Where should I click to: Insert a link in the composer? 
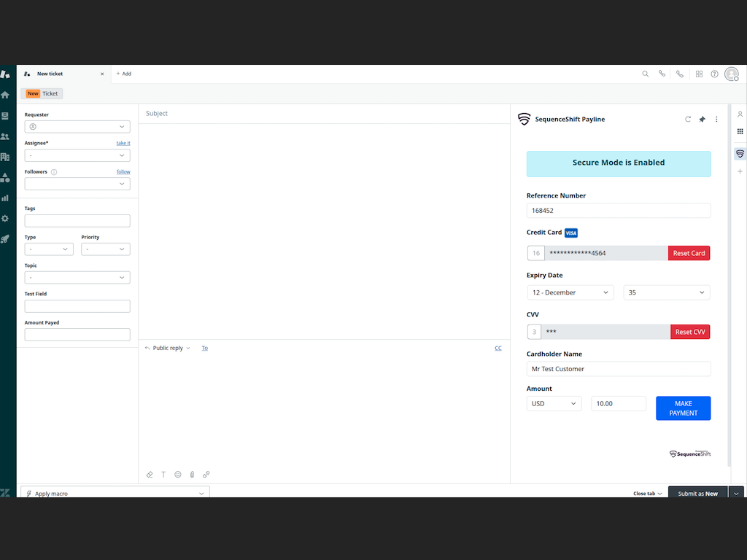click(x=206, y=475)
